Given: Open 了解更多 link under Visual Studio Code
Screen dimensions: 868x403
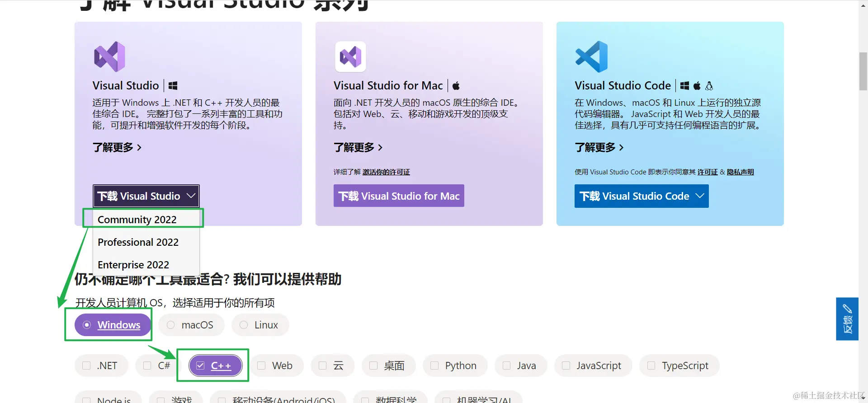Looking at the screenshot, I should tap(599, 147).
